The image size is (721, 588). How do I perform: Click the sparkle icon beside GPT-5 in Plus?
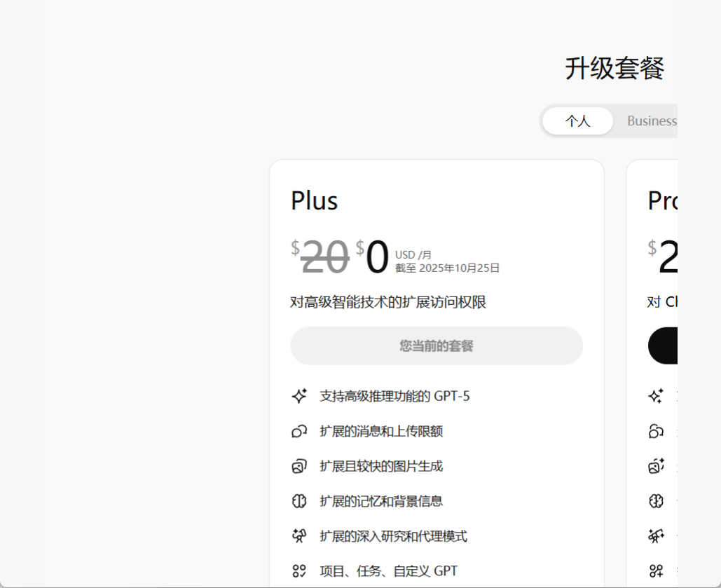pos(299,396)
